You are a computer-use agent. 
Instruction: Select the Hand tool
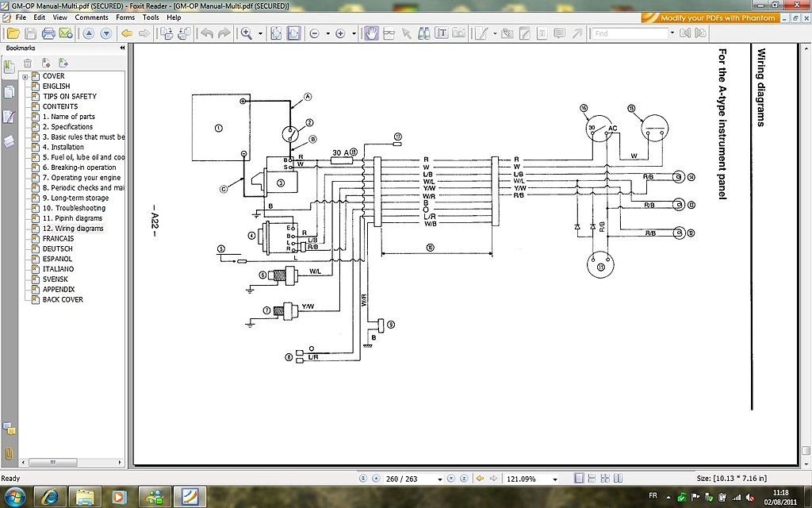371,33
